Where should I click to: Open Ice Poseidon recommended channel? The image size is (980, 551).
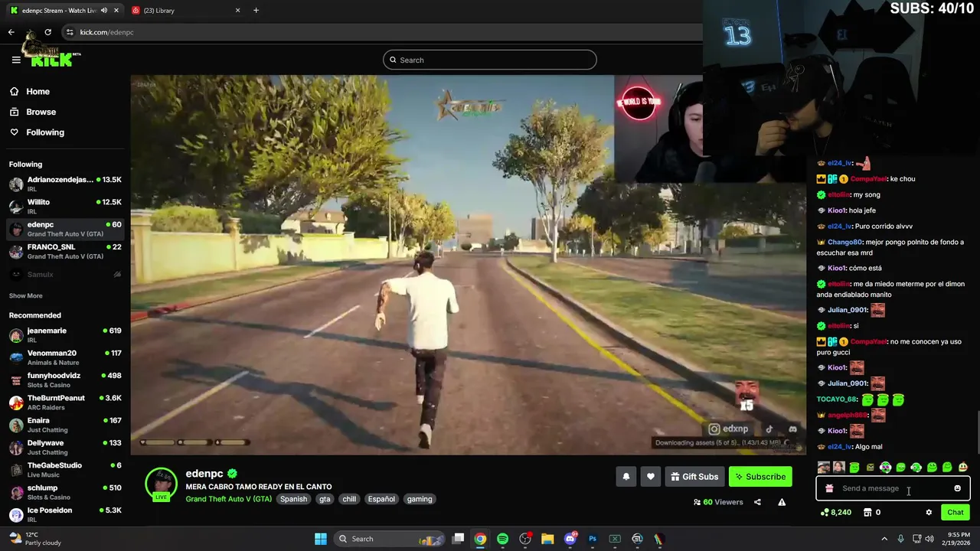pyautogui.click(x=65, y=514)
